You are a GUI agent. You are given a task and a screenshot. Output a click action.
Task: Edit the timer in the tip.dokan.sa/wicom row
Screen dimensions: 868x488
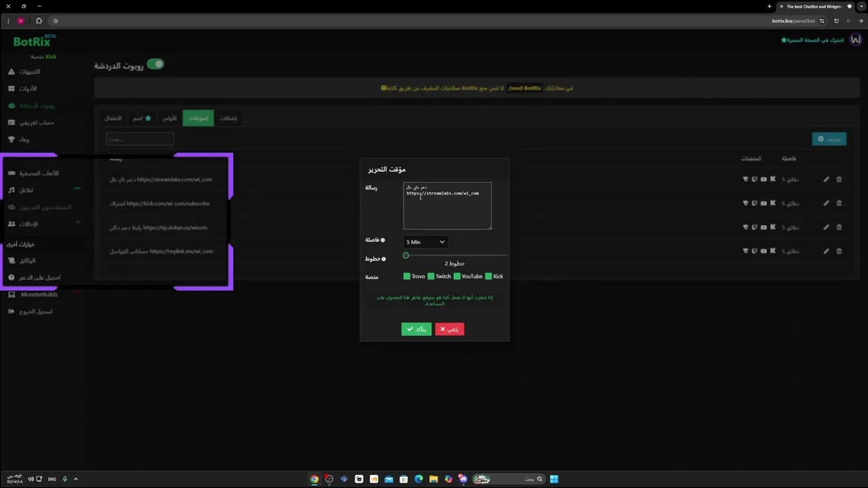[826, 227]
